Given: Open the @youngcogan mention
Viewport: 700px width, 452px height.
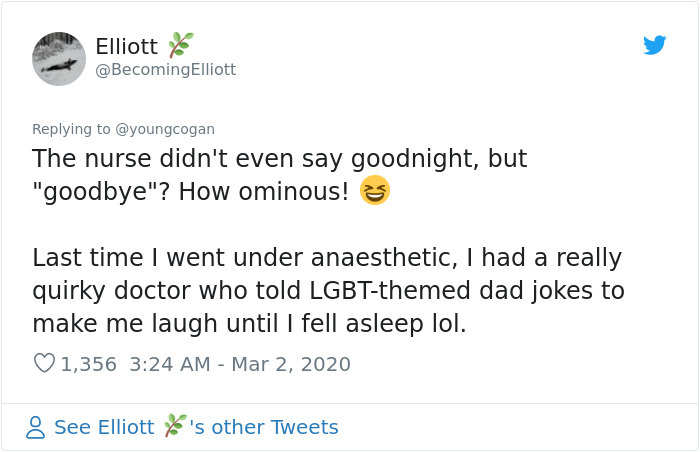Looking at the screenshot, I should coord(166,129).
